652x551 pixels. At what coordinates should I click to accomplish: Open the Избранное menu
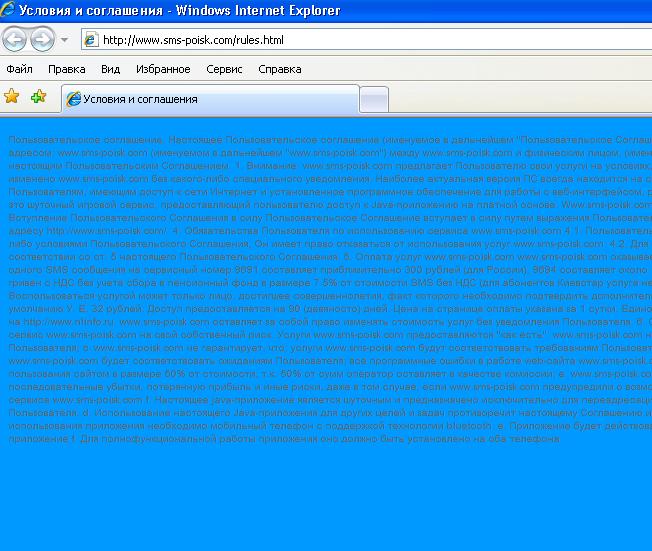click(163, 69)
